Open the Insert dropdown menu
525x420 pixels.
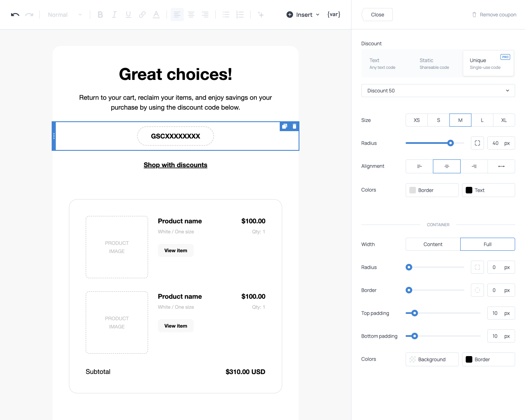pos(303,15)
